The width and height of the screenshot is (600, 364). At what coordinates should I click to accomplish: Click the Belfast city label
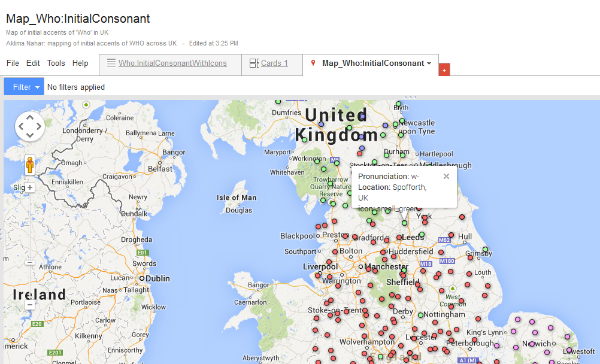(160, 169)
